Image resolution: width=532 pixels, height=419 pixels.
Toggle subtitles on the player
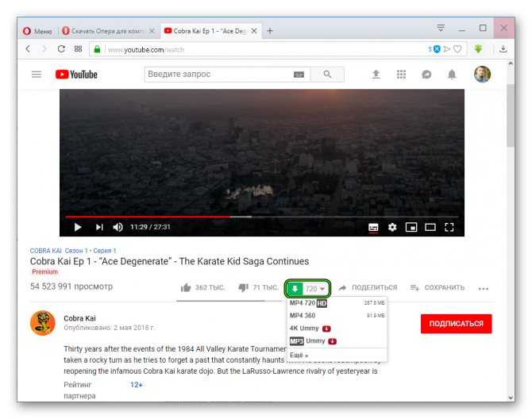373,227
